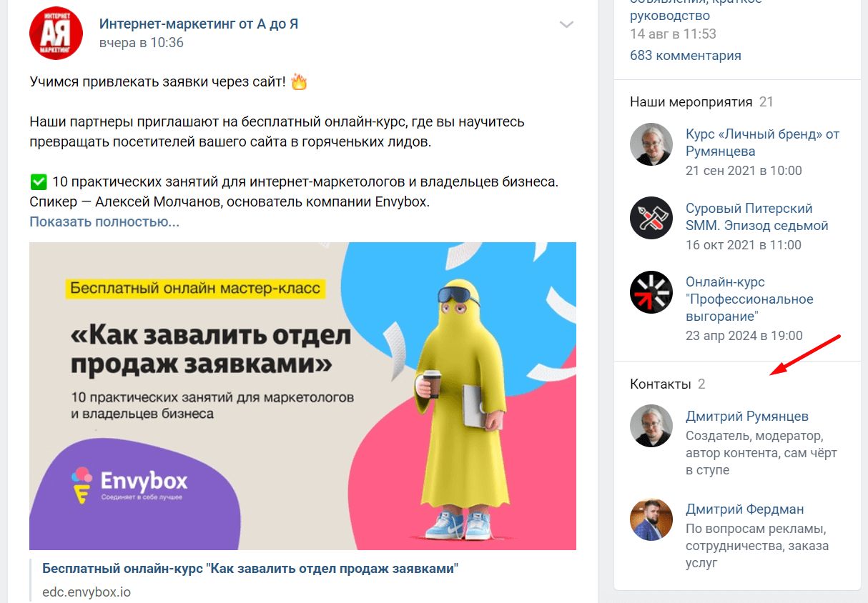Open Дмитрий Румянцев profile link
868x603 pixels.
click(x=747, y=416)
